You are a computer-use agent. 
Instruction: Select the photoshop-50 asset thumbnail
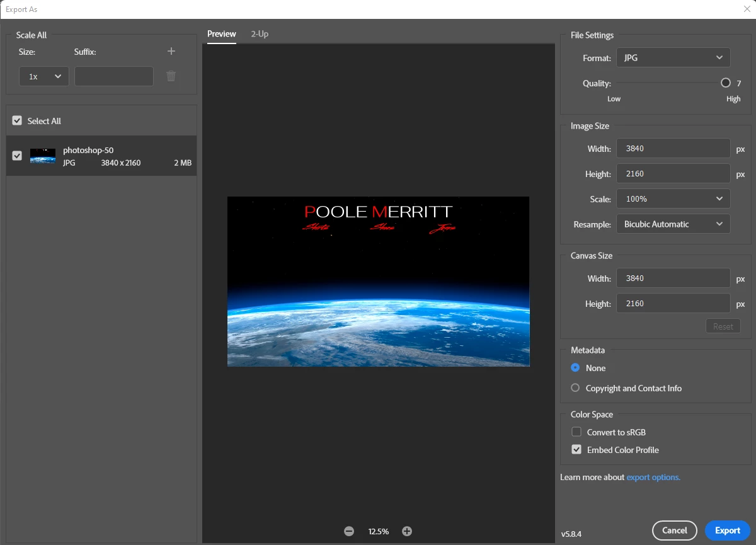point(43,156)
